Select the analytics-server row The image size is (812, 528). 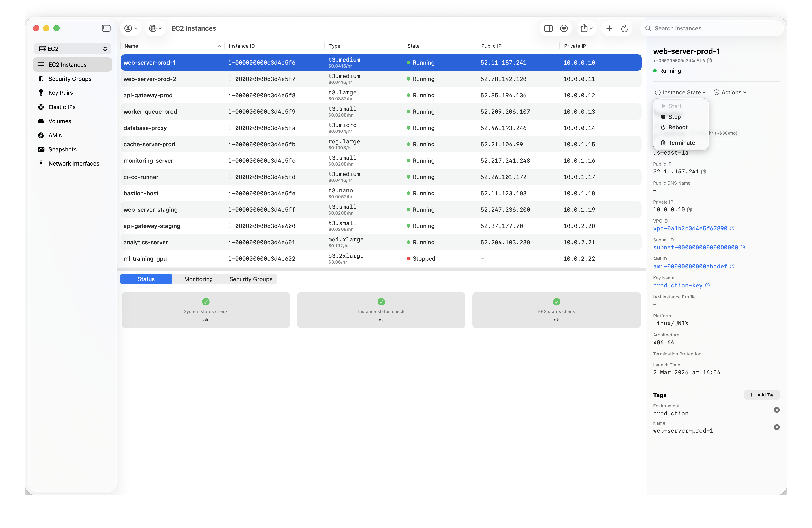pos(381,242)
